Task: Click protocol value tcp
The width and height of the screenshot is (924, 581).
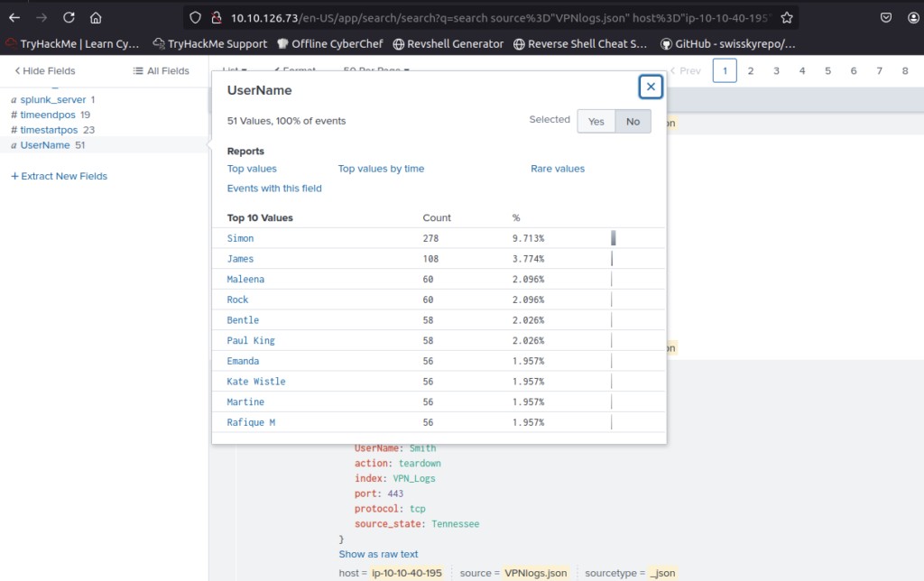Action: 417,509
